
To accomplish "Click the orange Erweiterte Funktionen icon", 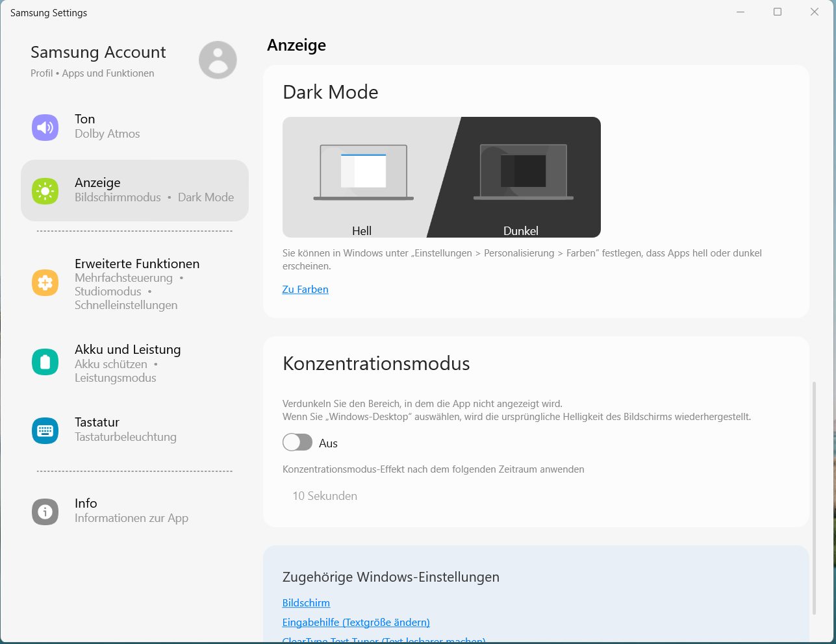I will point(45,283).
